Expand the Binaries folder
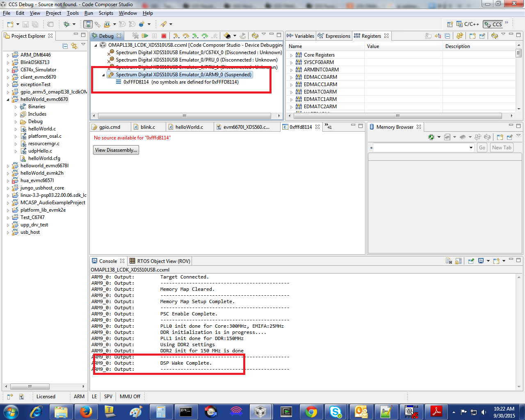 pyautogui.click(x=16, y=107)
